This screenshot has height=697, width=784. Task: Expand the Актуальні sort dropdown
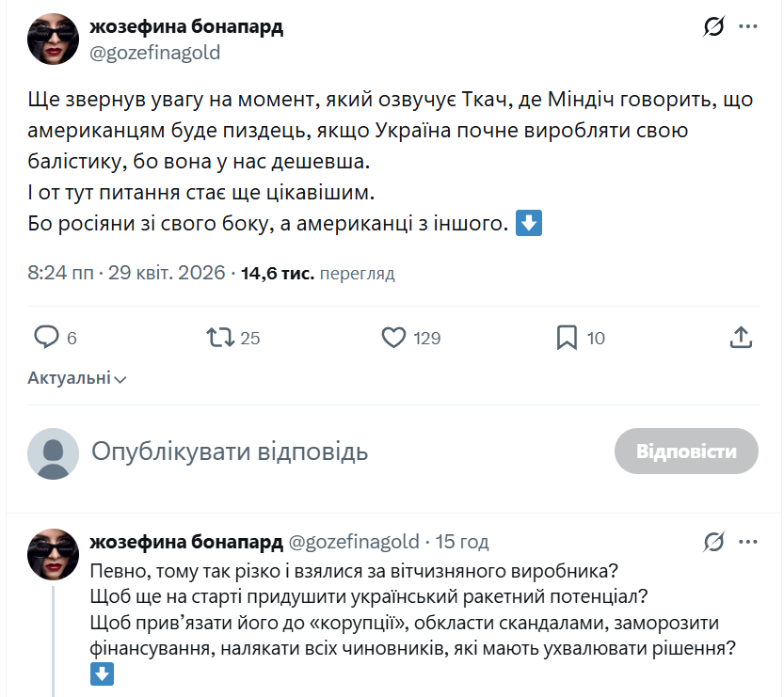click(77, 378)
